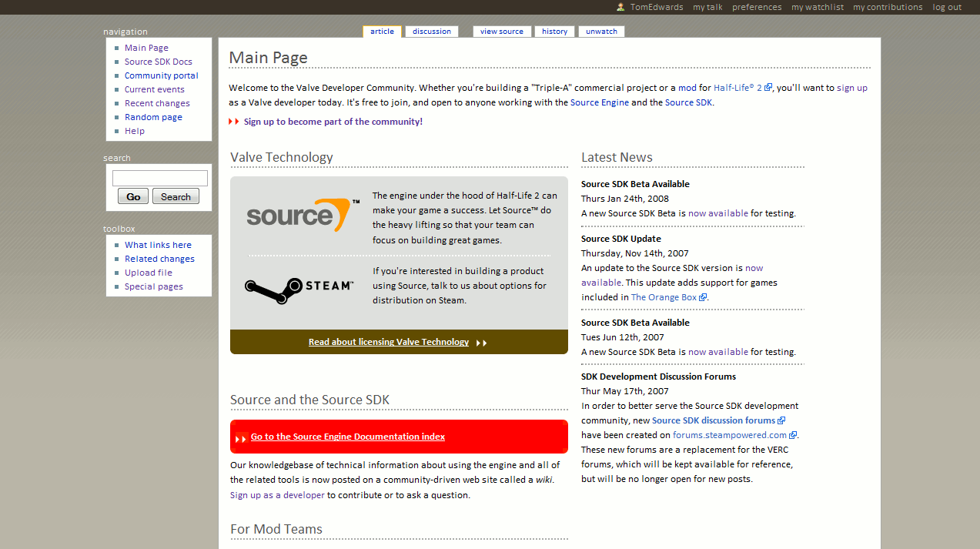
Task: Open my watchlist
Action: (817, 7)
